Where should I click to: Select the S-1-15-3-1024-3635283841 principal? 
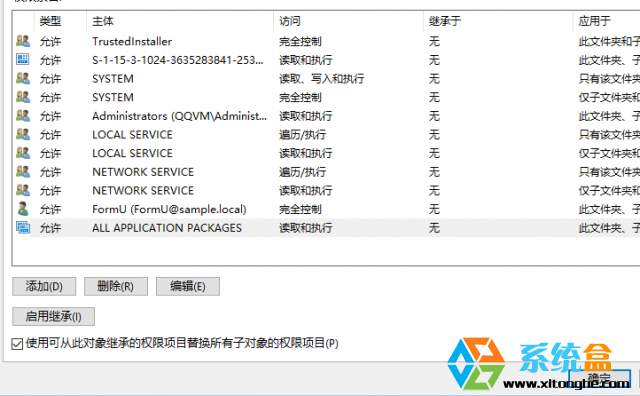tap(178, 60)
